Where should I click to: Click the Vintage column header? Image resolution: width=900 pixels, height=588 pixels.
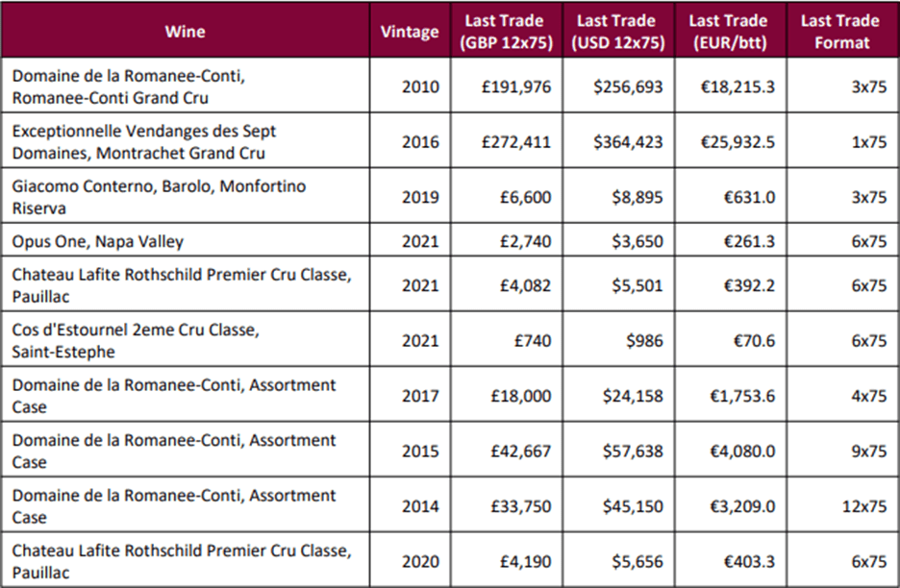[x=410, y=31]
